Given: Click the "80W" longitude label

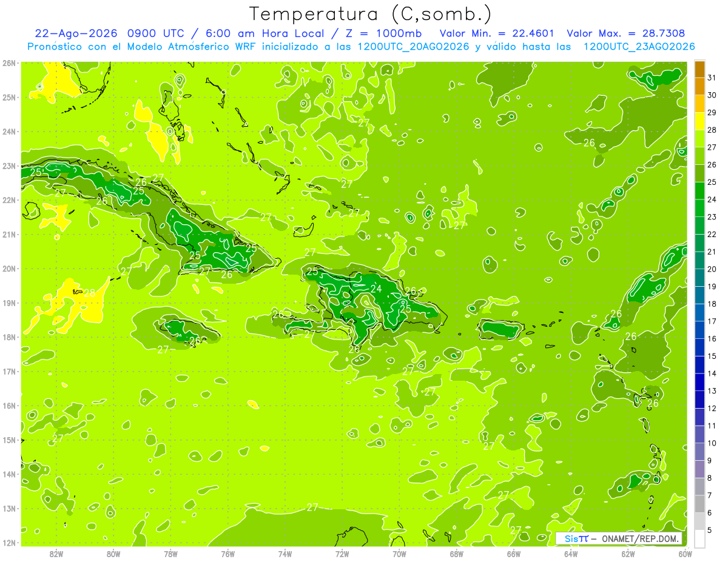Looking at the screenshot, I should [113, 554].
